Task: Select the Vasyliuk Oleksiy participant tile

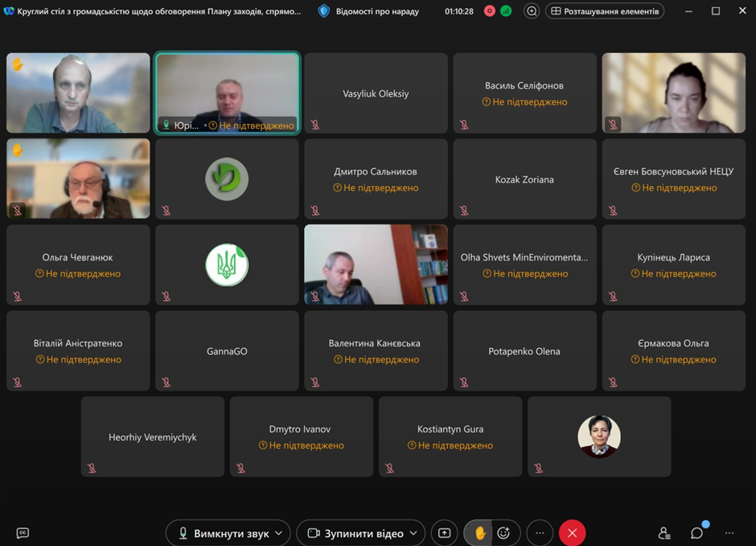Action: click(x=376, y=93)
